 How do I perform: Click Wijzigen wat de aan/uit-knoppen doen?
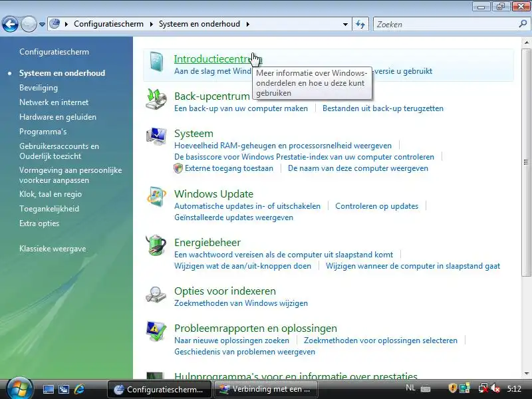(243, 266)
